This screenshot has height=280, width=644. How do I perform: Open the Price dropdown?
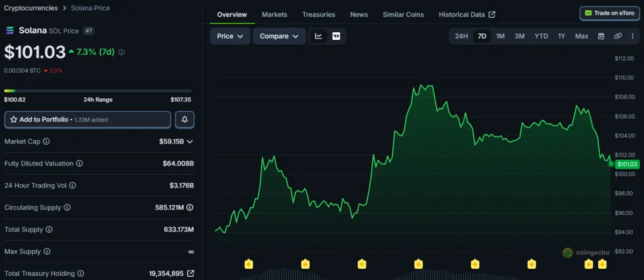point(230,36)
